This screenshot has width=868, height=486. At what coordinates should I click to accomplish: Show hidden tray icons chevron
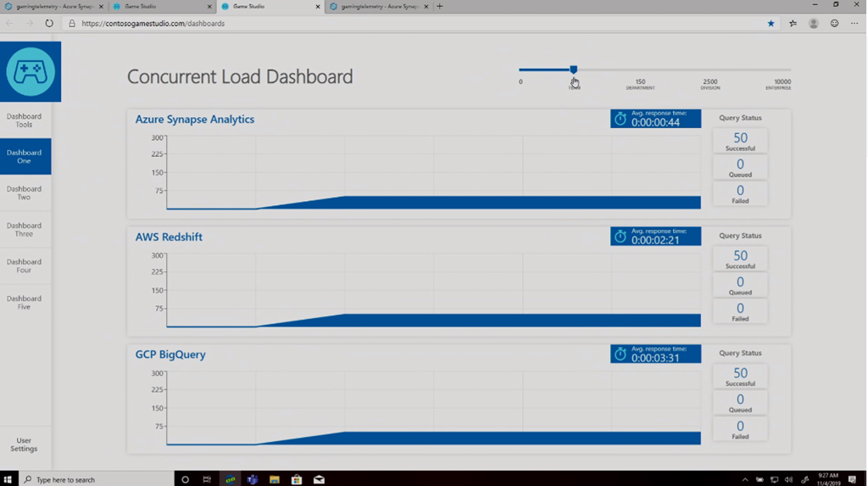coord(745,479)
